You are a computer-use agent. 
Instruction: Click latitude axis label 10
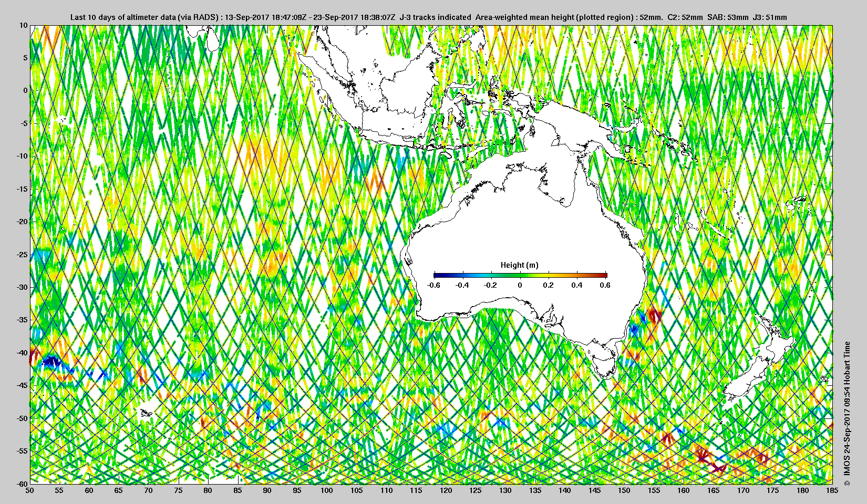click(x=23, y=25)
